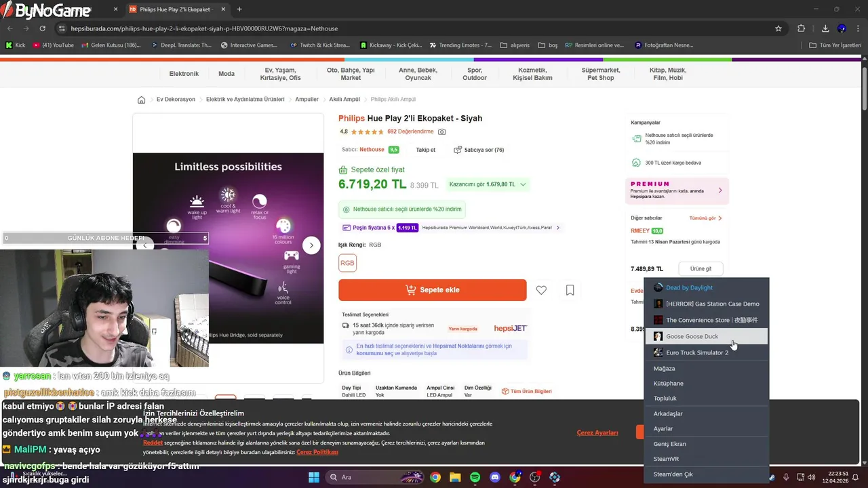Click the taskbar speaker volume icon
This screenshot has width=868, height=488.
pyautogui.click(x=812, y=477)
